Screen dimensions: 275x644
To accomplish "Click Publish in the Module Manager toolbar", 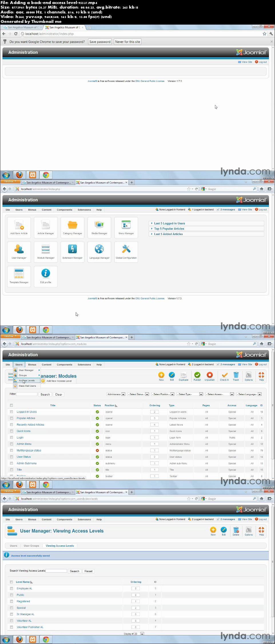I will pyautogui.click(x=197, y=376).
